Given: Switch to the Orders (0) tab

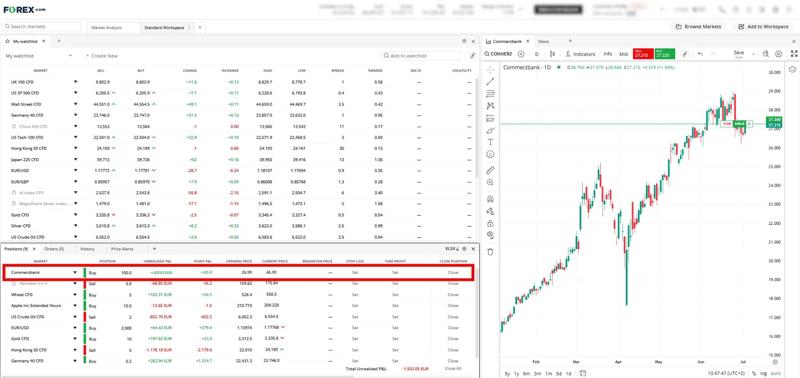Looking at the screenshot, I should tap(54, 248).
